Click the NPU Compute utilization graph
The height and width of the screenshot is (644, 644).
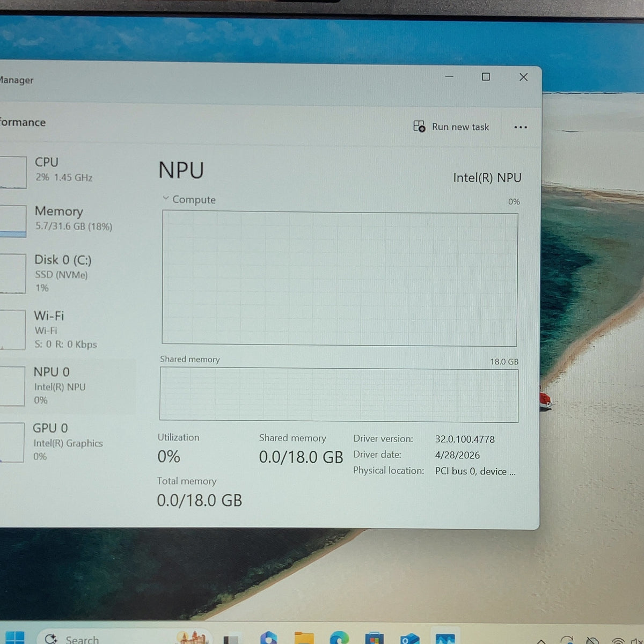click(x=340, y=278)
